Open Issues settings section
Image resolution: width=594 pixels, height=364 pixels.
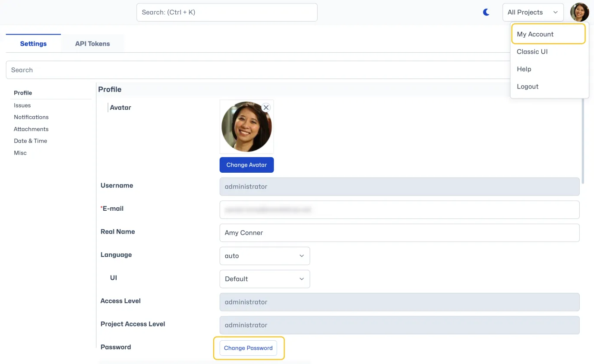[22, 105]
